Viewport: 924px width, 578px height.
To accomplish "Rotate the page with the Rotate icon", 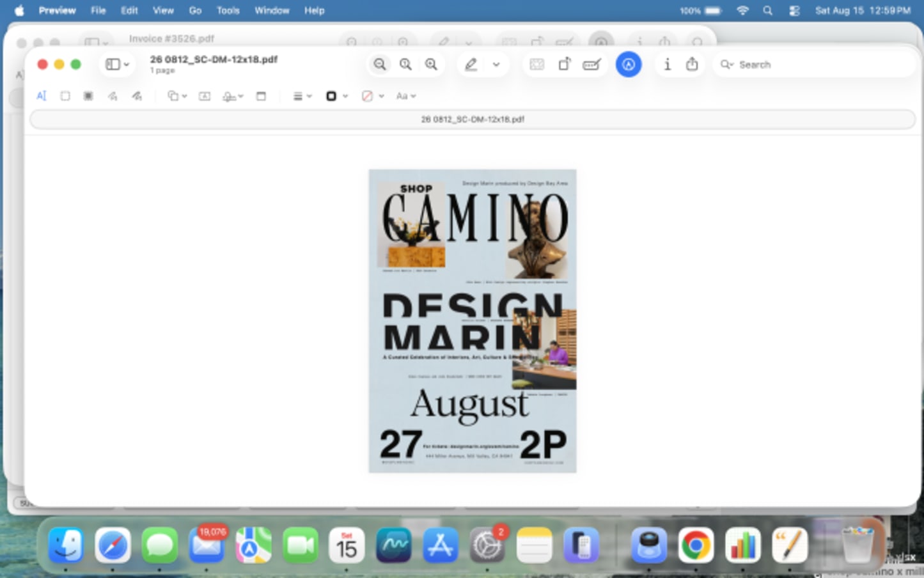I will tap(564, 64).
